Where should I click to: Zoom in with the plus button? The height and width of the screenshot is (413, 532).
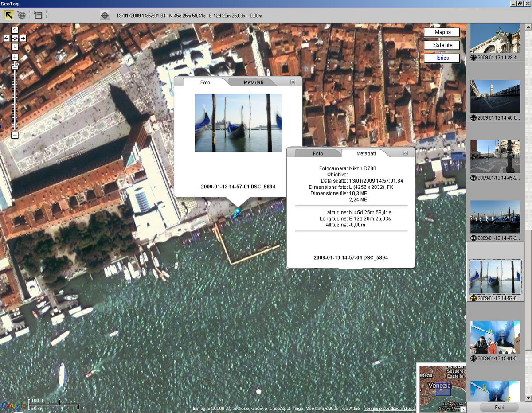pos(15,57)
